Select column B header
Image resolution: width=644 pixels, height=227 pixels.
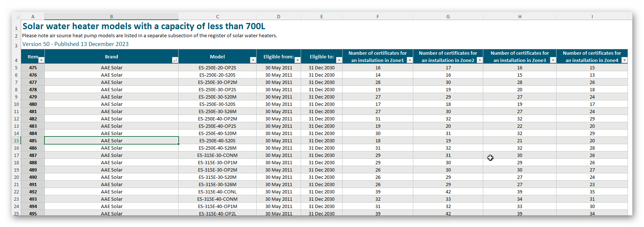pos(112,16)
